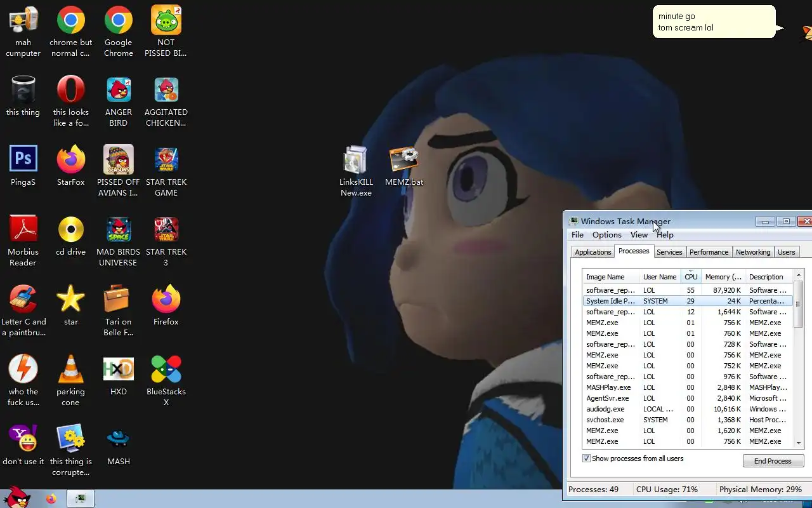Select the STAR TREK 3 icon
Viewport: 812px width, 508px height.
pyautogui.click(x=166, y=241)
